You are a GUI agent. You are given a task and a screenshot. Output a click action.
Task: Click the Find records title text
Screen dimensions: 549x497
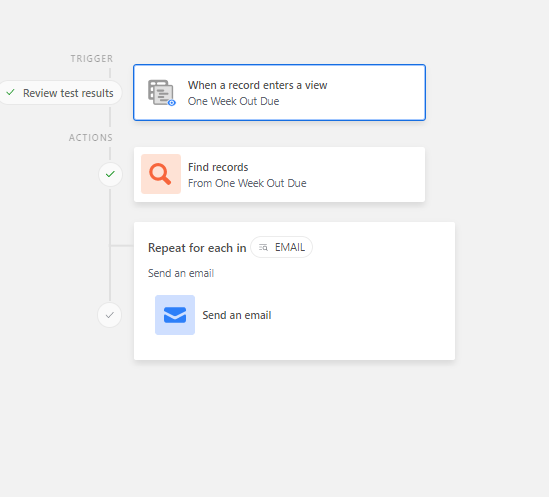pyautogui.click(x=218, y=167)
